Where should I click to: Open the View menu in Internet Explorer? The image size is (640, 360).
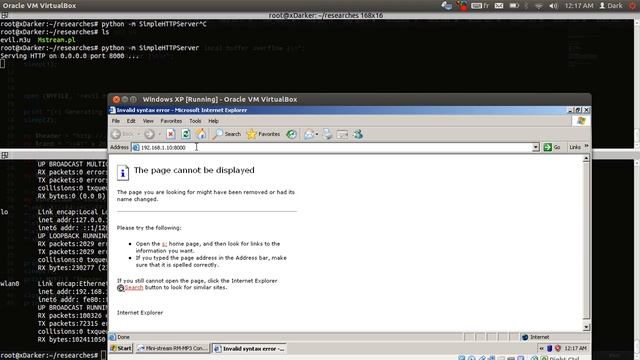pyautogui.click(x=148, y=121)
